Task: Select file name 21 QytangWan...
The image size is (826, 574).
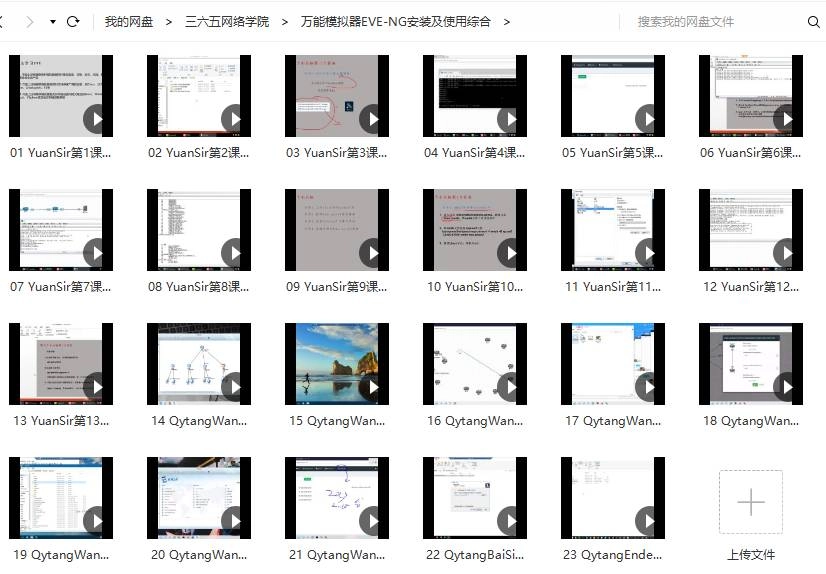Action: coord(337,555)
